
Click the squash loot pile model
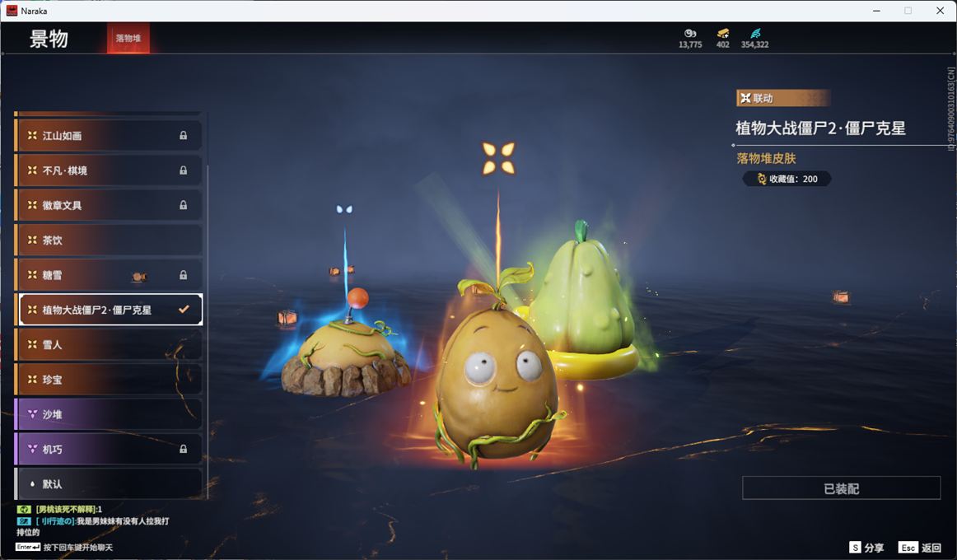click(584, 302)
